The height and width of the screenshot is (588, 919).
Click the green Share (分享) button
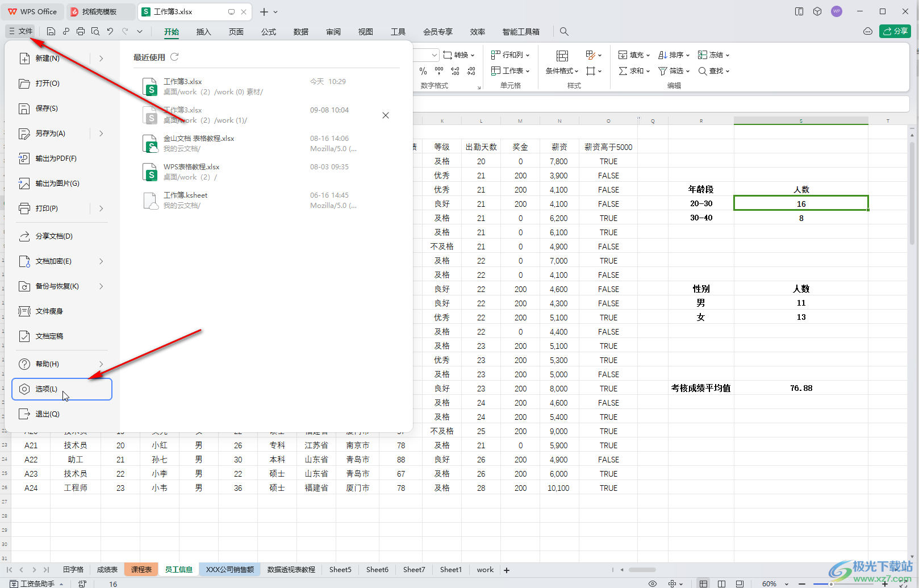pyautogui.click(x=895, y=31)
